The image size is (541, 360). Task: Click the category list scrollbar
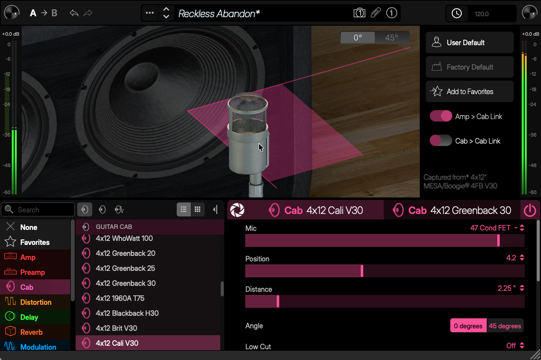[72, 261]
